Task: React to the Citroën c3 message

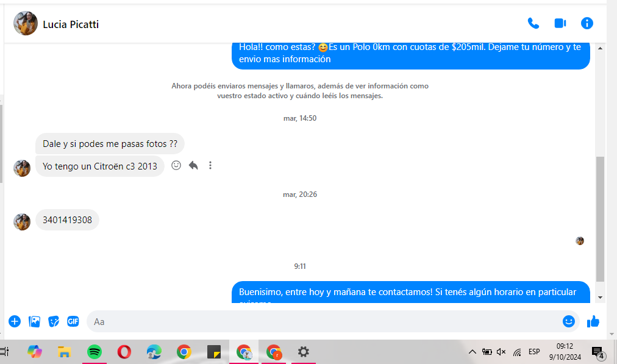Action: click(x=176, y=165)
